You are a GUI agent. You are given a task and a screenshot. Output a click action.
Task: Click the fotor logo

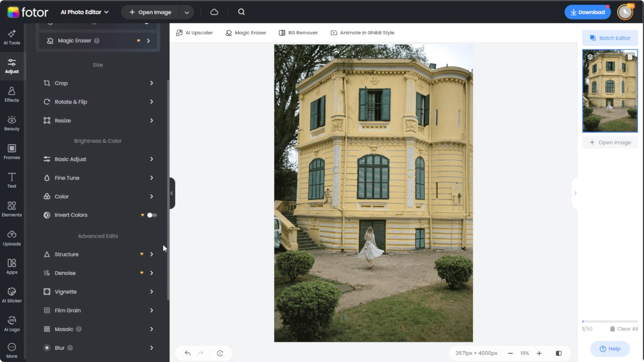[x=27, y=12]
